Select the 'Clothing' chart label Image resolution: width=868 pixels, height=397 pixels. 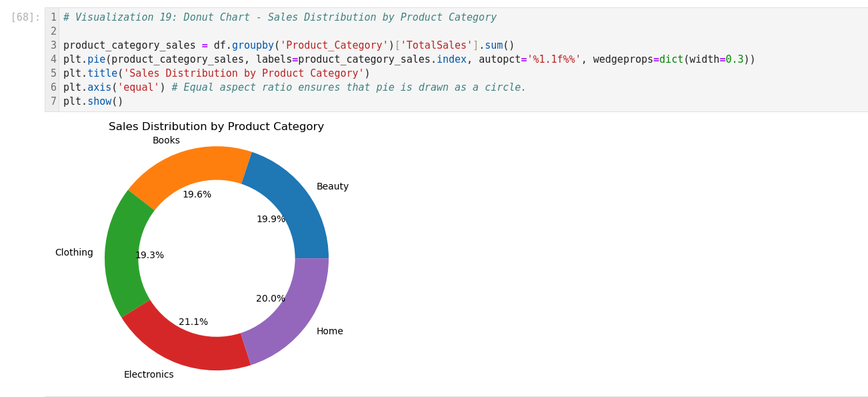(x=74, y=253)
